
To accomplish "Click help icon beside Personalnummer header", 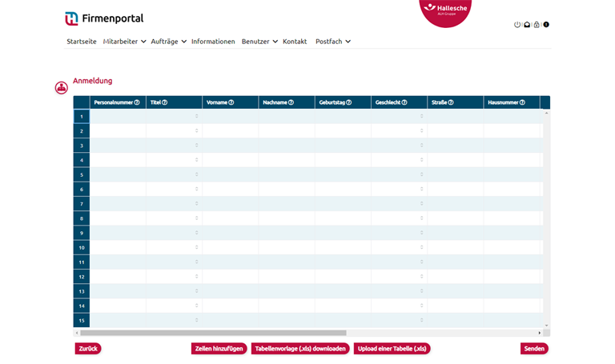I will point(137,102).
